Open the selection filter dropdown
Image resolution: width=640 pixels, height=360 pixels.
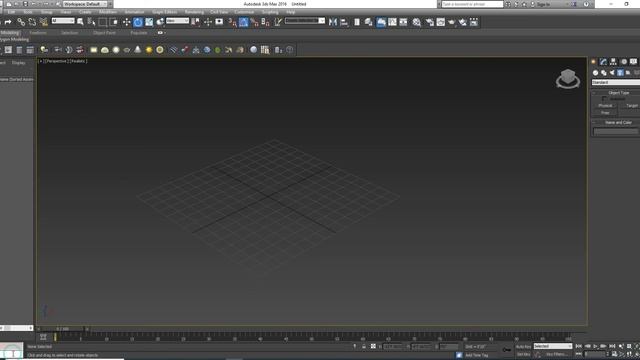pos(63,20)
